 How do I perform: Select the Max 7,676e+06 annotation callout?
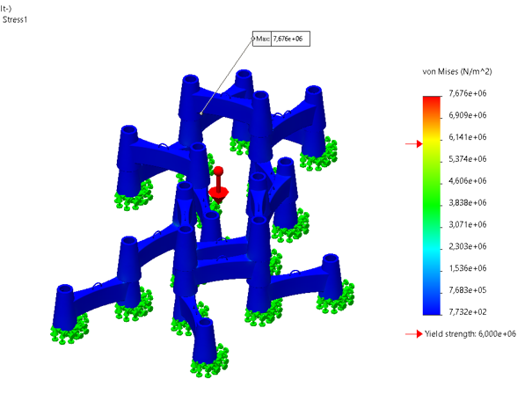click(x=281, y=39)
